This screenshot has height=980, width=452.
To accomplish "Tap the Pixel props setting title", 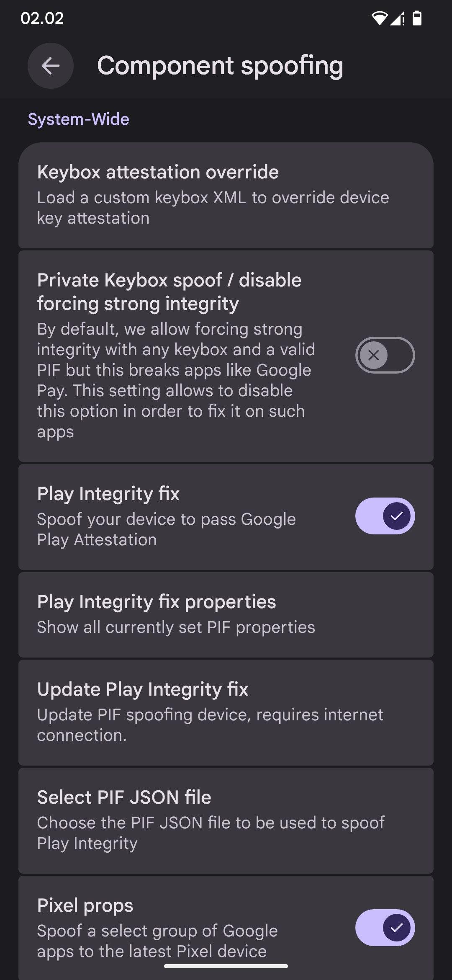I will (x=85, y=905).
